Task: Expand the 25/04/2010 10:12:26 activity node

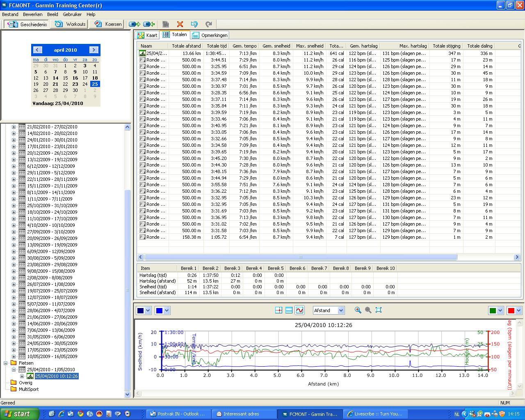Action: pyautogui.click(x=22, y=376)
